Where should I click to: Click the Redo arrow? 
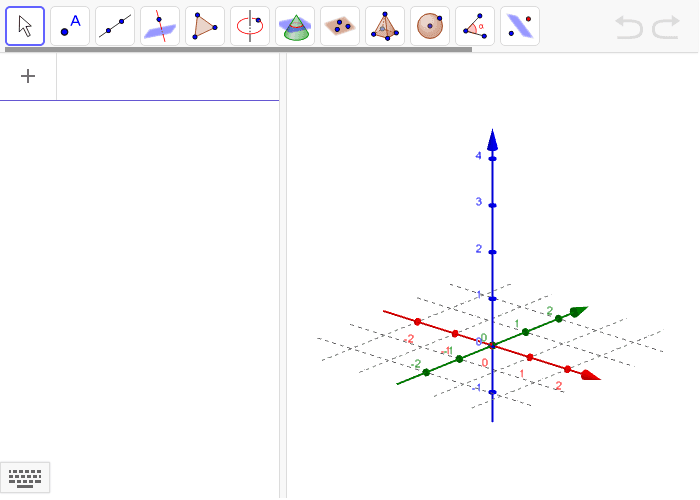coord(666,27)
